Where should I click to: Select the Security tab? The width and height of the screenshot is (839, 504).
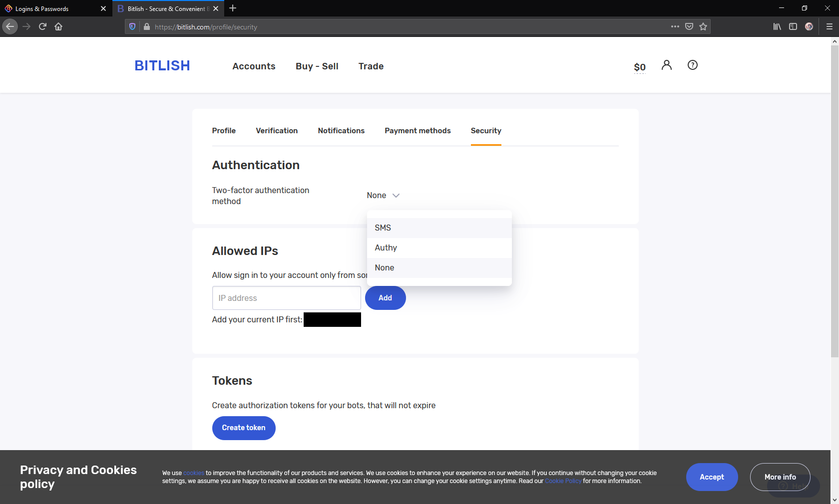pos(486,131)
